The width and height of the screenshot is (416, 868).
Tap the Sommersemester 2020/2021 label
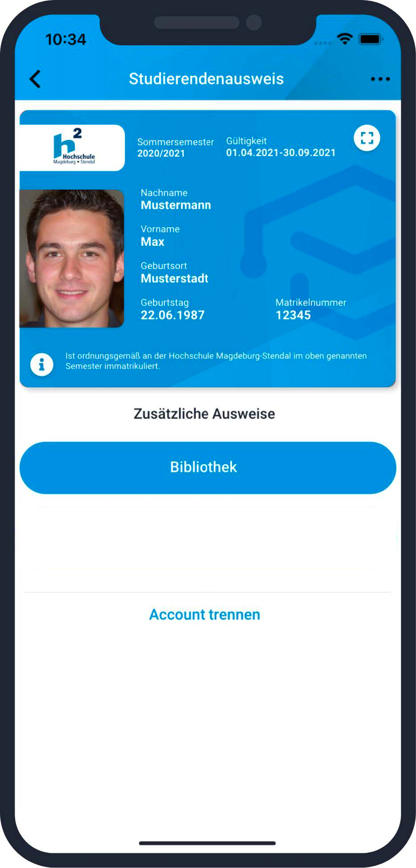pyautogui.click(x=175, y=147)
